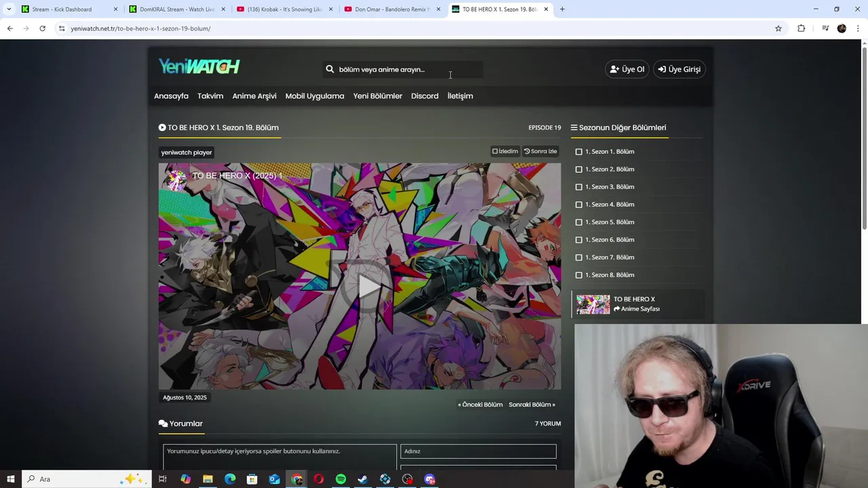This screenshot has width=868, height=488.
Task: Open the Üye Girişi login button
Action: coord(679,69)
